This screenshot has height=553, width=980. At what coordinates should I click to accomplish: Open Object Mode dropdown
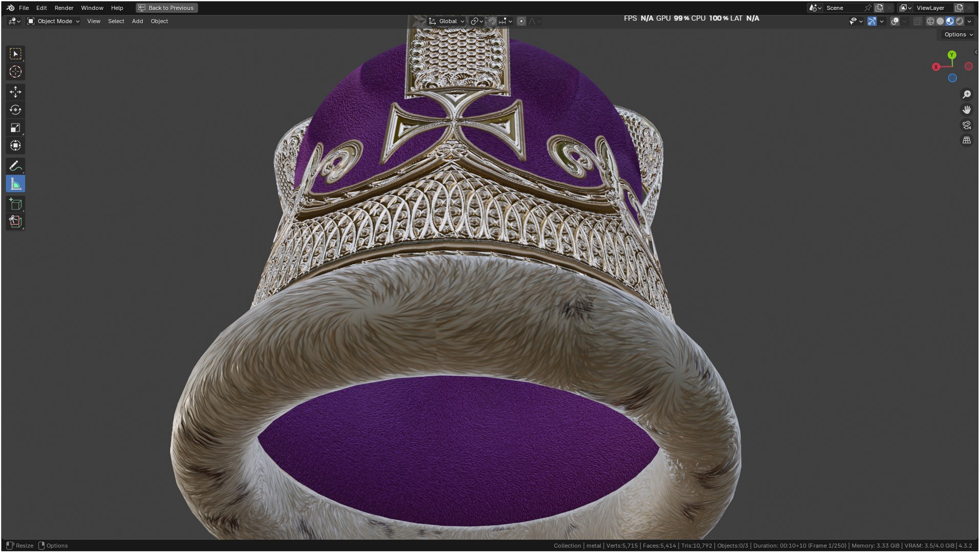[x=53, y=21]
